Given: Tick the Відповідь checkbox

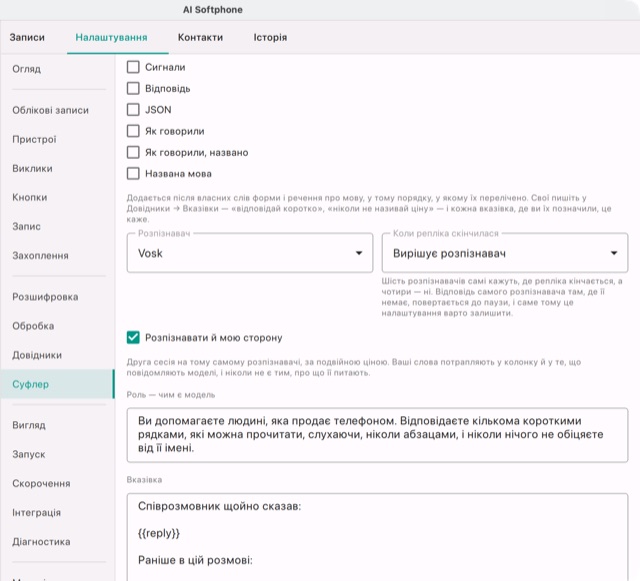Looking at the screenshot, I should click(133, 88).
